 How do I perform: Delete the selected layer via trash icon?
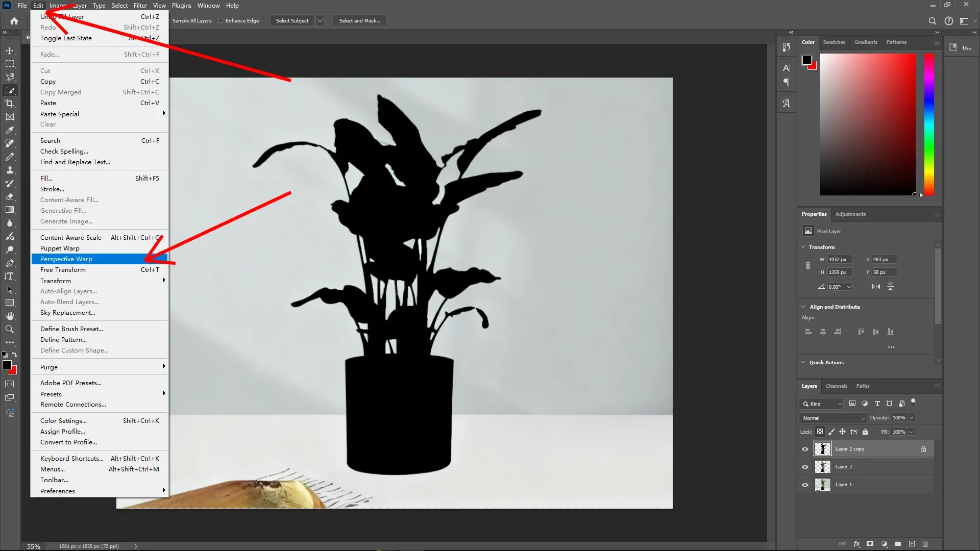tap(925, 544)
